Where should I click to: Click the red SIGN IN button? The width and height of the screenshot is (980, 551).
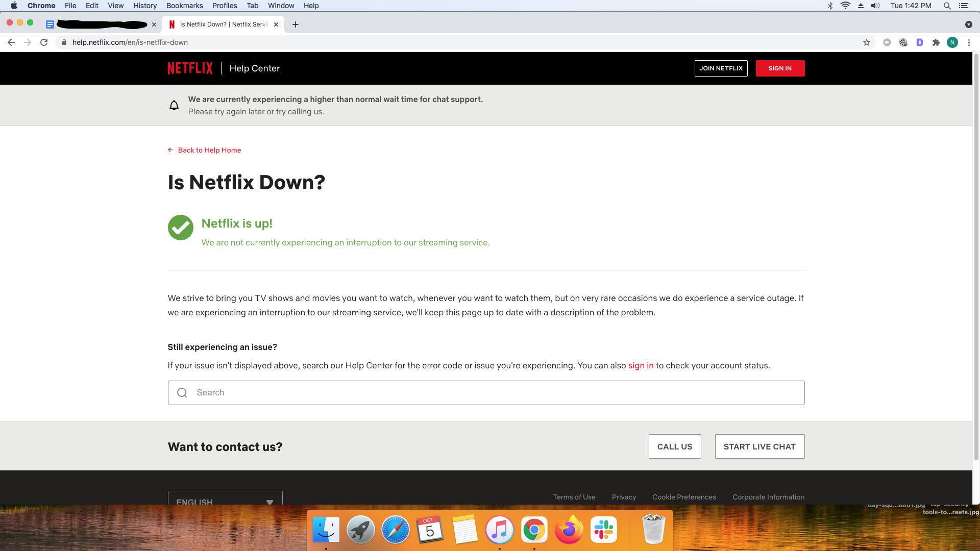(780, 68)
